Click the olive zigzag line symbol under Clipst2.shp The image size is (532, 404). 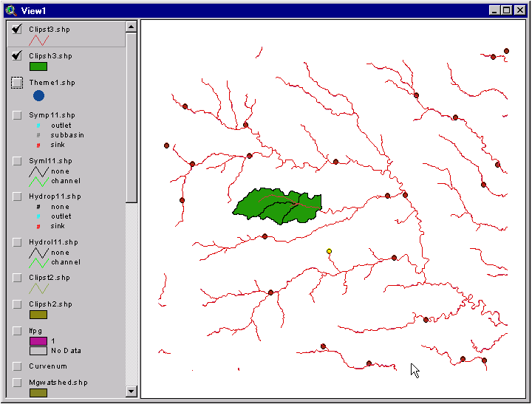(38, 289)
